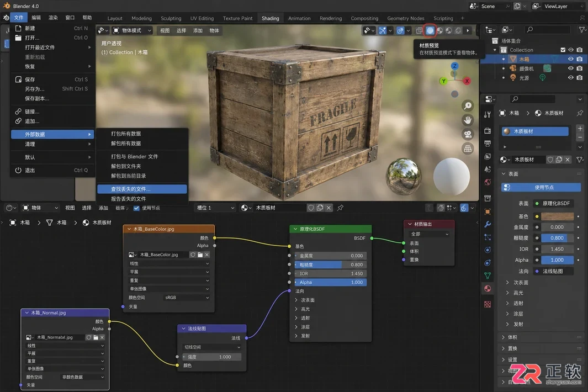The image size is (588, 392).
Task: Click the pan hand viewport gizmo
Action: pos(468,120)
